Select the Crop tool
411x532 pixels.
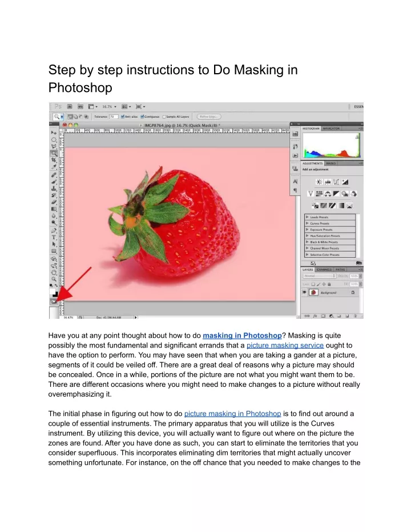pos(54,160)
